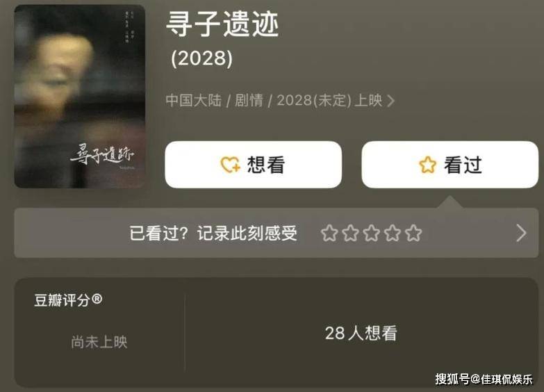Image resolution: width=544 pixels, height=392 pixels.
Task: Click the registered mark beside 豆瓣评分
Action: 97,299
